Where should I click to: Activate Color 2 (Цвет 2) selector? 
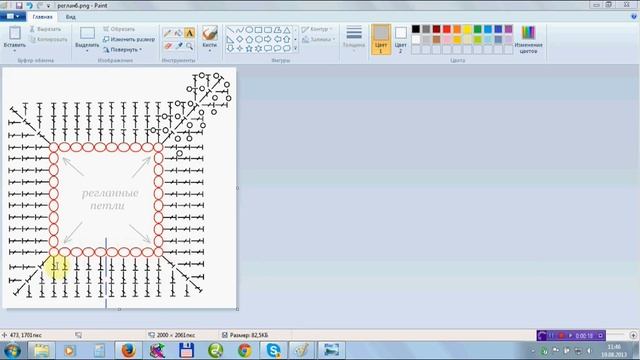coord(400,40)
